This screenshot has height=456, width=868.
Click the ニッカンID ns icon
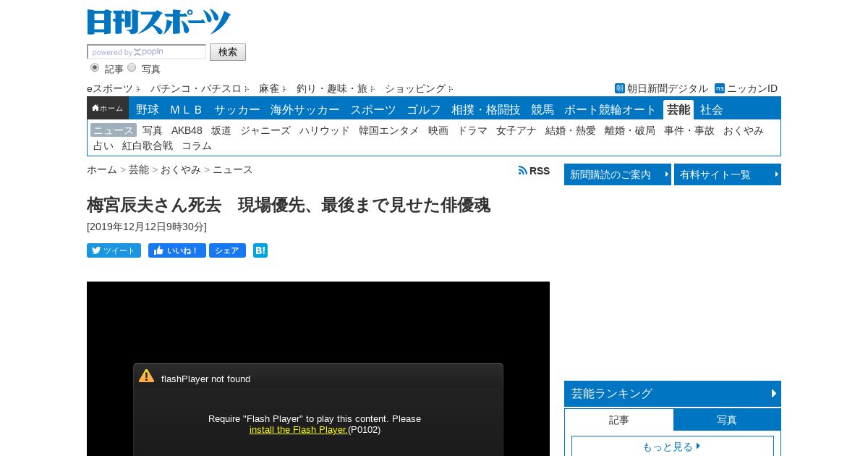[x=720, y=88]
